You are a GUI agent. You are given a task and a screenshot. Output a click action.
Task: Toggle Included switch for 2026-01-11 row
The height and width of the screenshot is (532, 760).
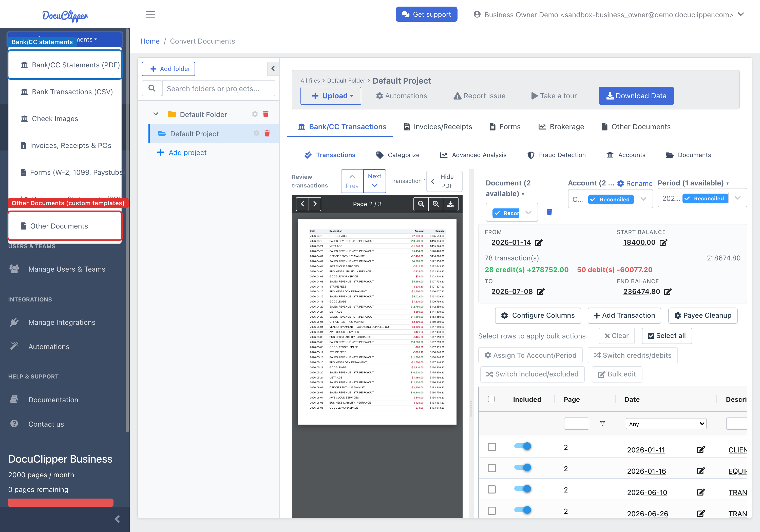coord(523,446)
